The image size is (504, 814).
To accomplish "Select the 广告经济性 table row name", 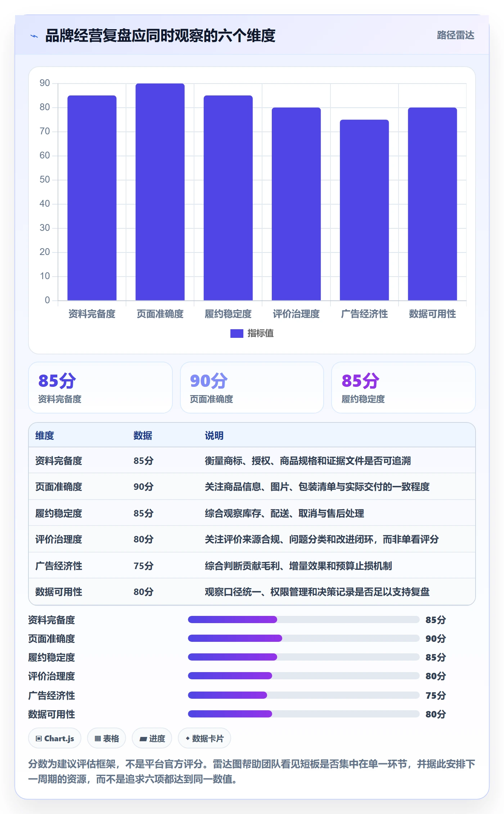I will tap(59, 566).
